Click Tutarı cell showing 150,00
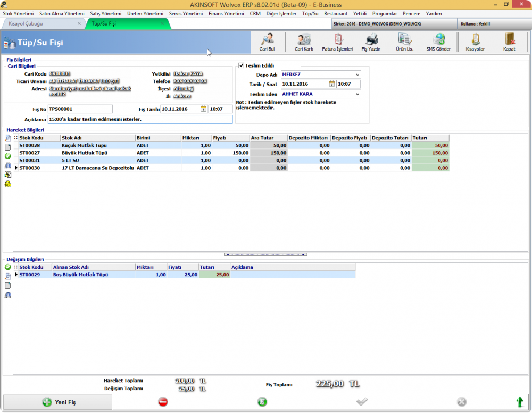The height and width of the screenshot is (413, 532). [430, 153]
